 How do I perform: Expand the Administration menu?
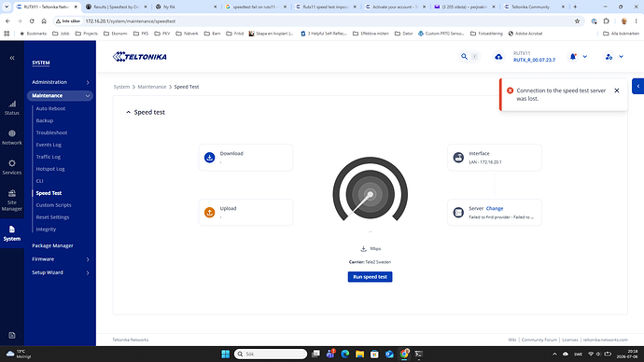click(x=61, y=82)
